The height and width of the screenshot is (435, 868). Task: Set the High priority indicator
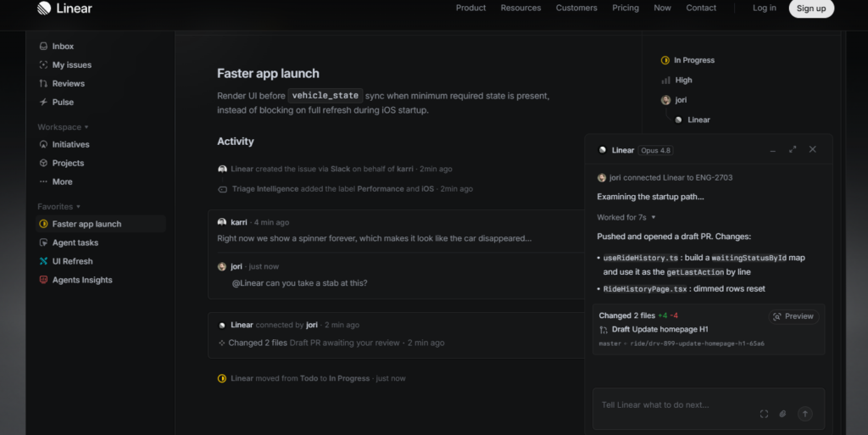[676, 81]
